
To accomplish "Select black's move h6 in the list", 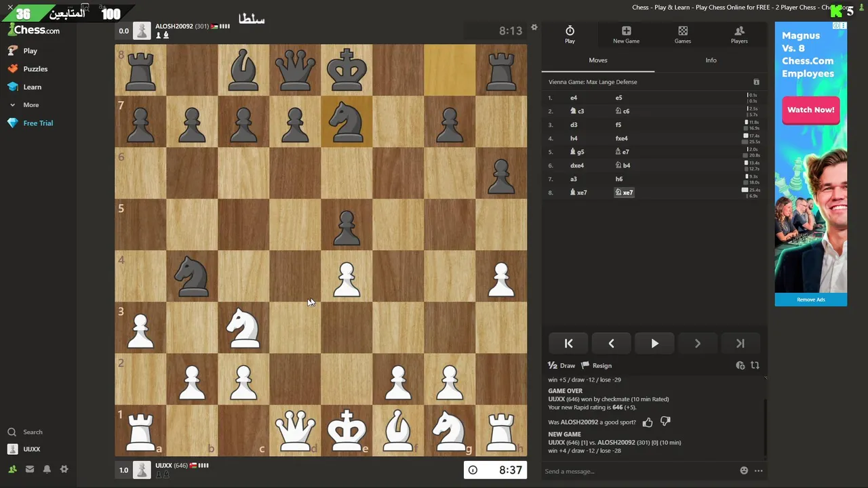I will coord(618,179).
